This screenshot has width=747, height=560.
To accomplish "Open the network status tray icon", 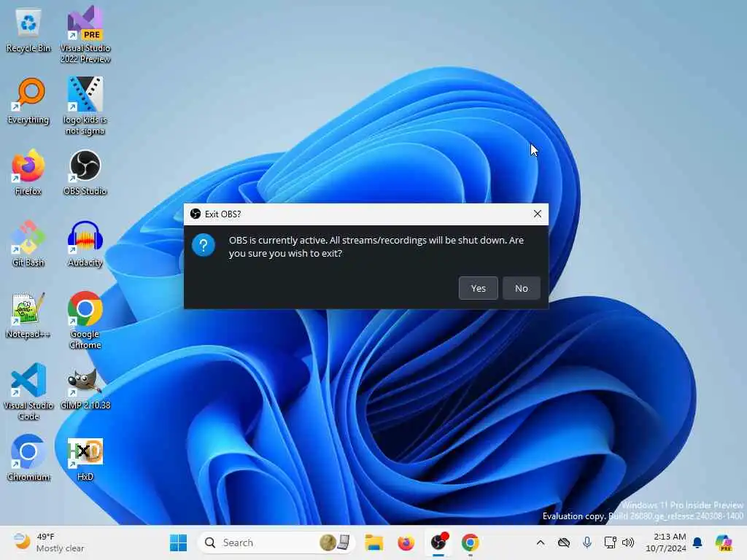I will point(610,542).
